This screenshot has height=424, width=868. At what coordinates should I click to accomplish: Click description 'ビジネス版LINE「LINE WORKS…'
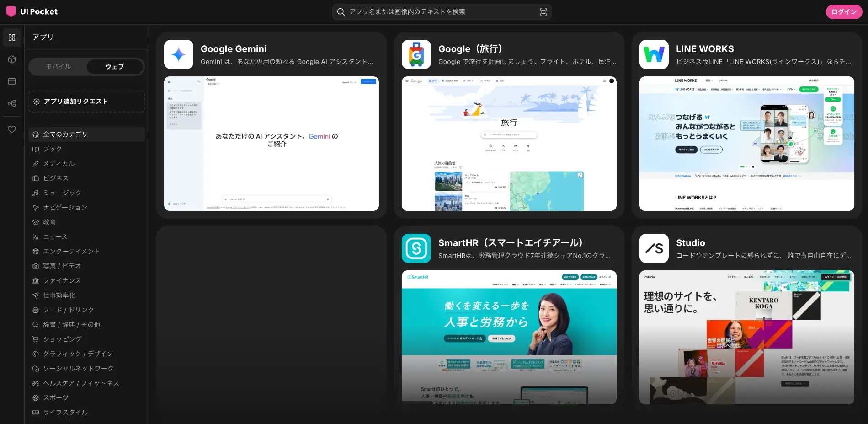[763, 62]
